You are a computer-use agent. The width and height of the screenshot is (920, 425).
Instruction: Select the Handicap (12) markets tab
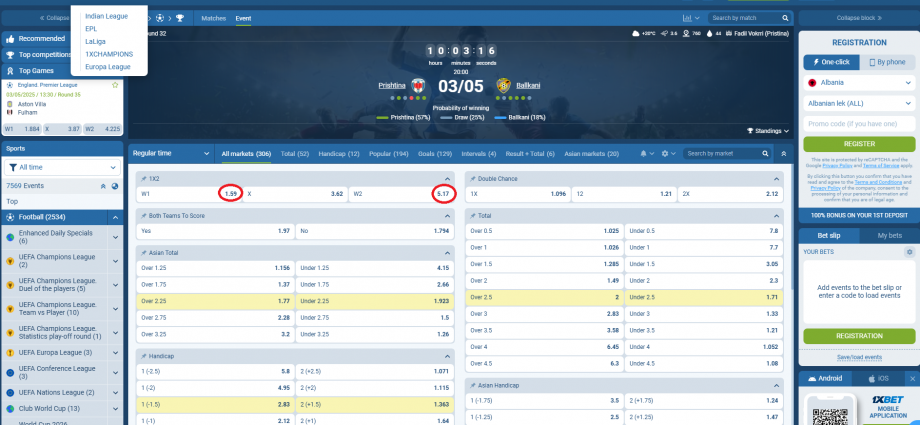[339, 154]
